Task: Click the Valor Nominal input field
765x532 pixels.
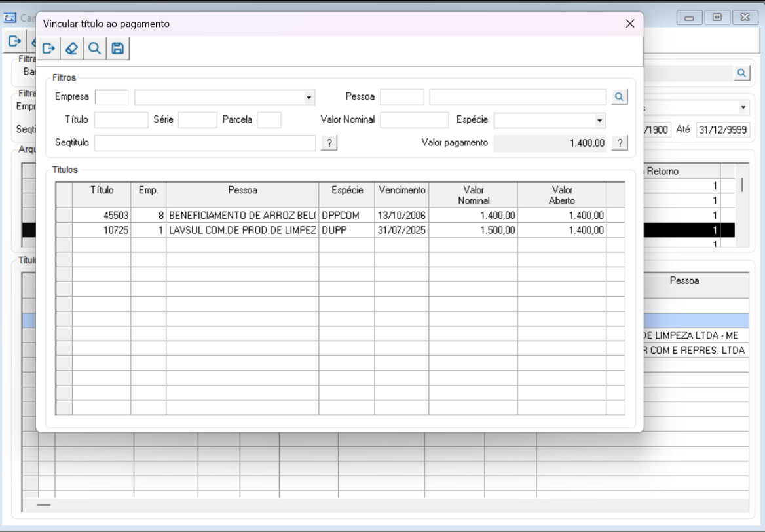Action: coord(414,120)
